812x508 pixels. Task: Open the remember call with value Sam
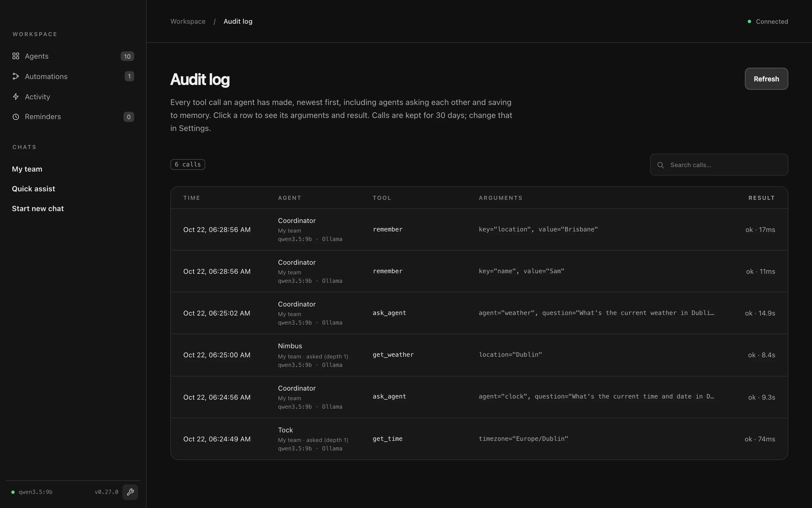479,271
